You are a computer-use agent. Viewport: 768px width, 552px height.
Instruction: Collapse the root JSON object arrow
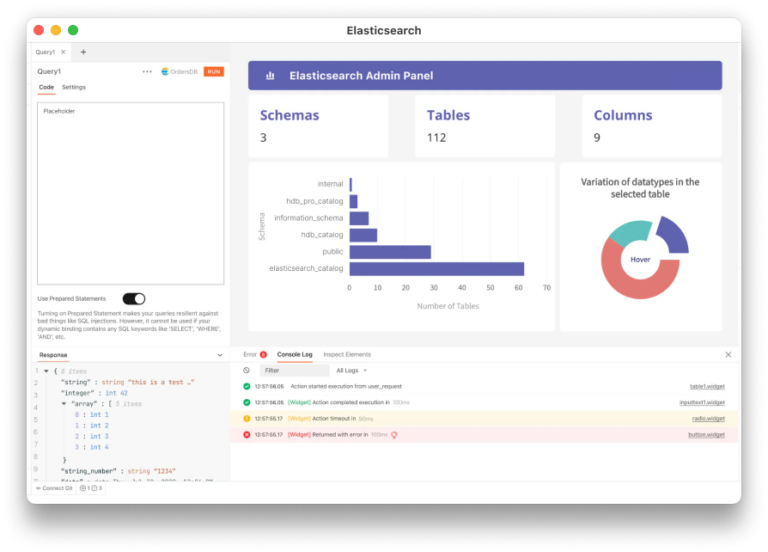click(x=47, y=371)
